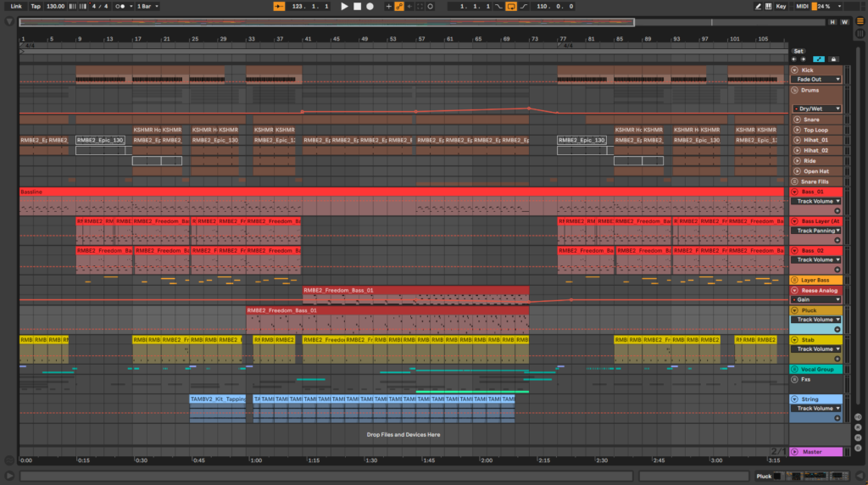Enable the arrangement Loop switch
The image size is (868, 485).
point(511,6)
